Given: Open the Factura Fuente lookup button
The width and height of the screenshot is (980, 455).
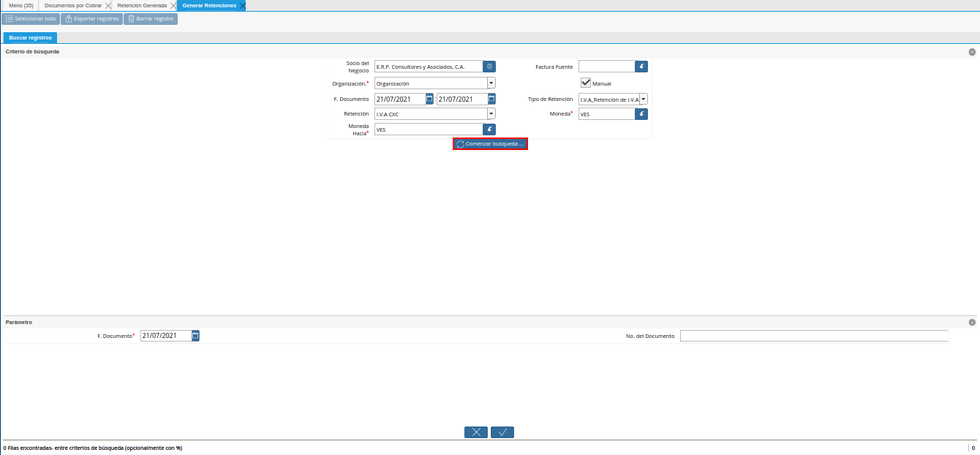Looking at the screenshot, I should tap(641, 66).
